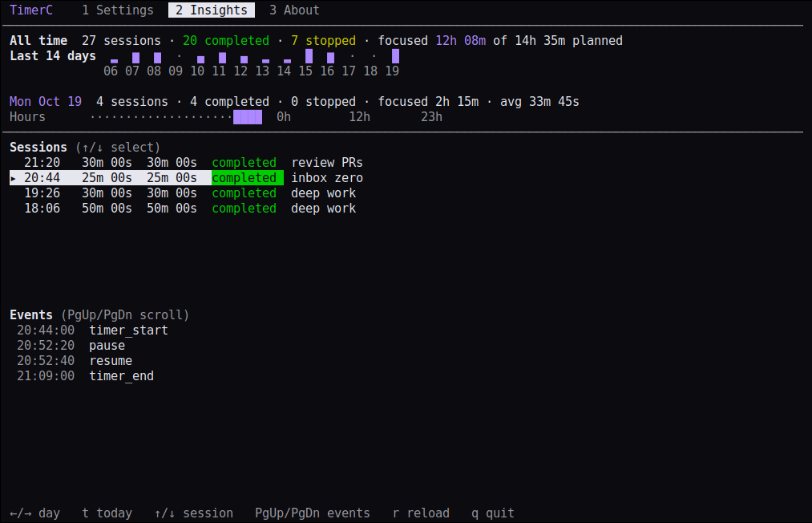
Task: Click the 'avg 33m 45s' value
Action: click(x=539, y=102)
